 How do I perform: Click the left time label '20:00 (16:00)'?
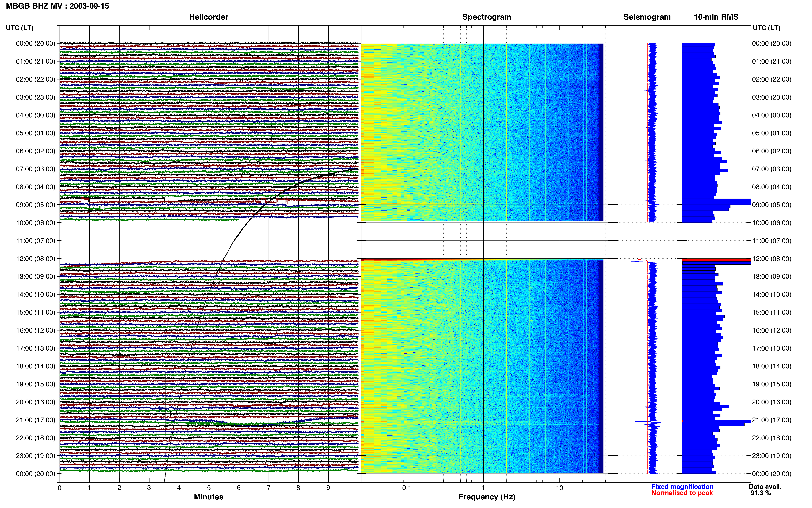[36, 402]
